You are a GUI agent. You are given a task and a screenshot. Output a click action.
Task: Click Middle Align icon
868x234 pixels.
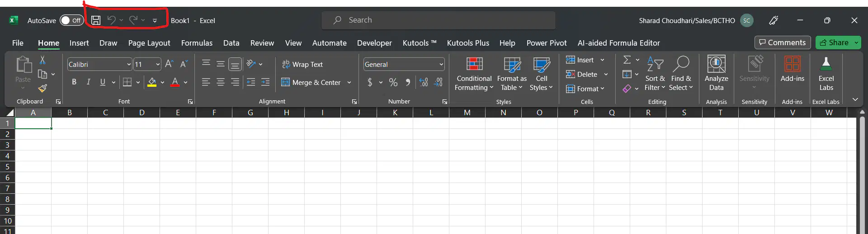coord(221,64)
